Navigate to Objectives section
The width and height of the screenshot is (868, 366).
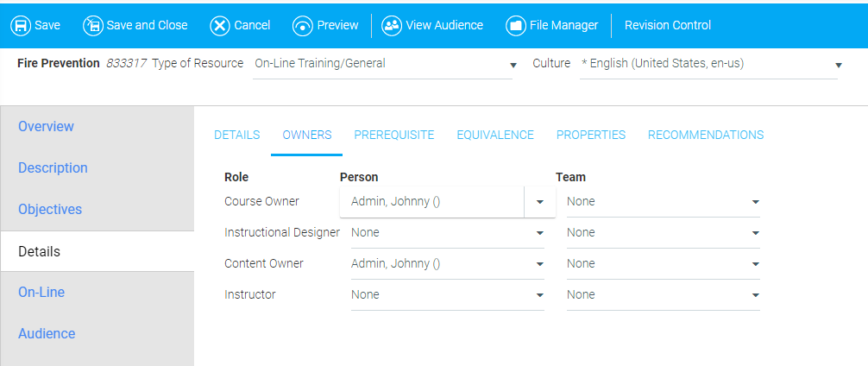pos(50,210)
